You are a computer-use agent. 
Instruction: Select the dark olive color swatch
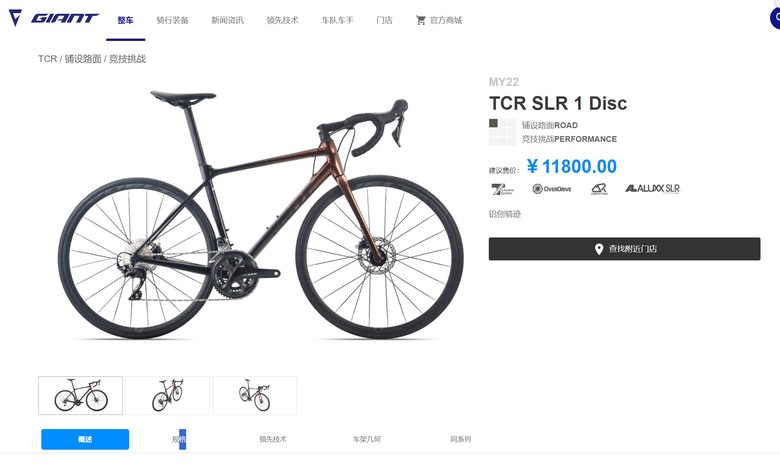(493, 123)
